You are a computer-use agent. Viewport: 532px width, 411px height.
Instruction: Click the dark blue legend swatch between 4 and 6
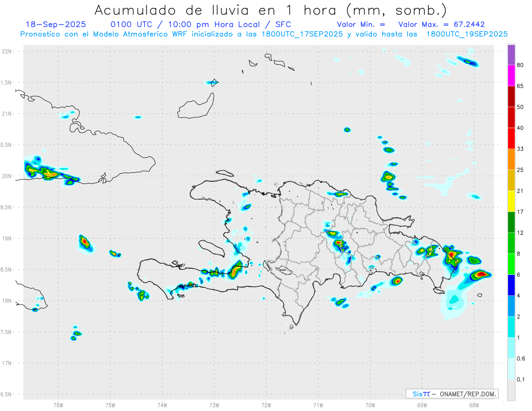[511, 285]
